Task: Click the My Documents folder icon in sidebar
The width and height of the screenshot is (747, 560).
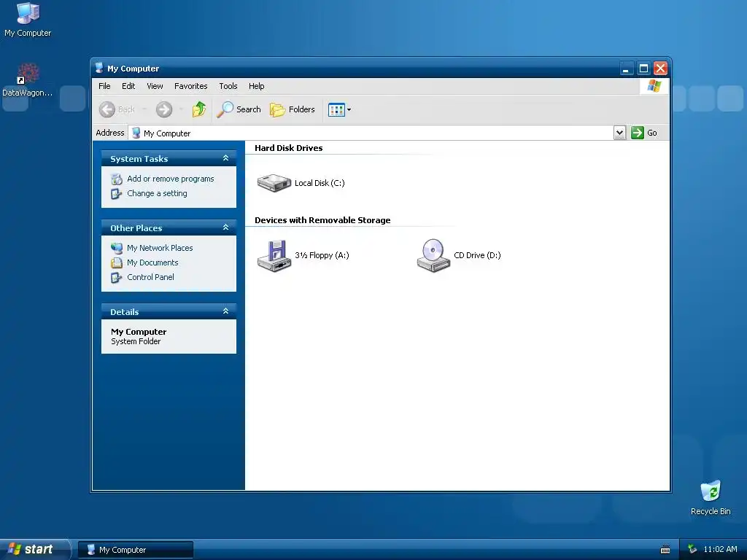Action: coord(117,262)
